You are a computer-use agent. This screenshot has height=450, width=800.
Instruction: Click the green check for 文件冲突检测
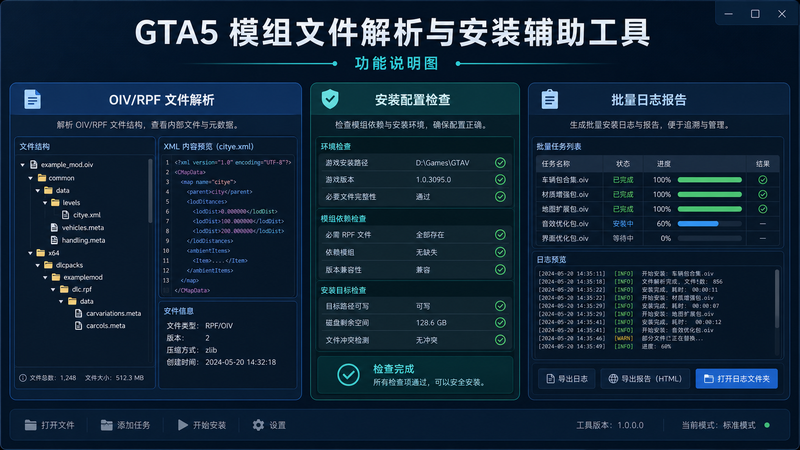coord(500,340)
